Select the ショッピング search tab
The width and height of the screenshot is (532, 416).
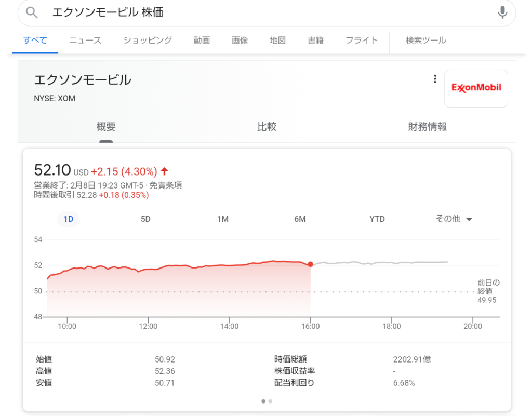pyautogui.click(x=148, y=40)
